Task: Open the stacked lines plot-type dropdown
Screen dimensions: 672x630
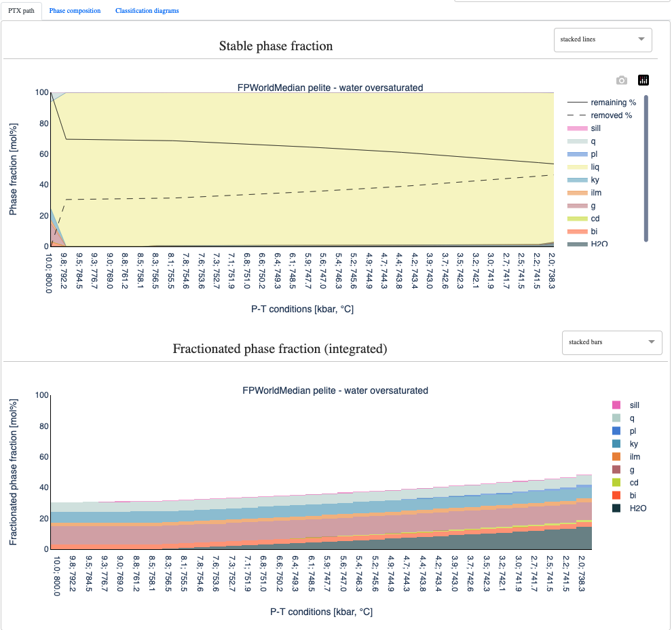Action: tap(603, 40)
